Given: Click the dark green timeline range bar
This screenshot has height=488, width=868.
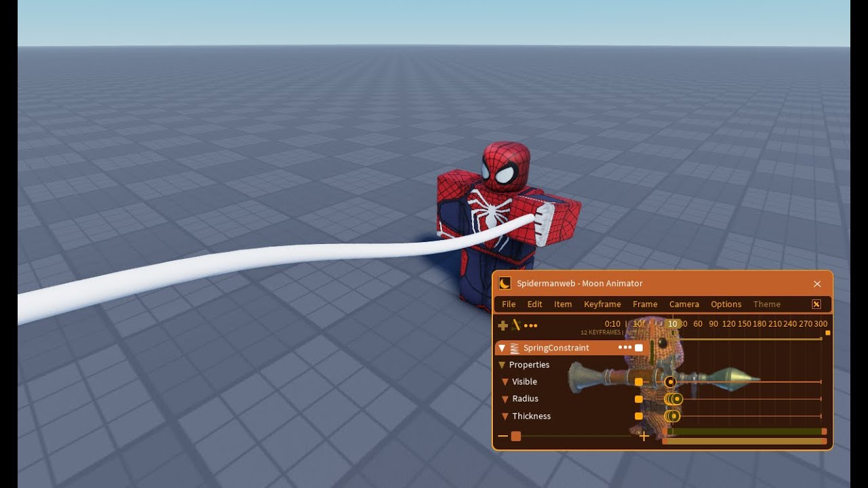Looking at the screenshot, I should pyautogui.click(x=746, y=431).
